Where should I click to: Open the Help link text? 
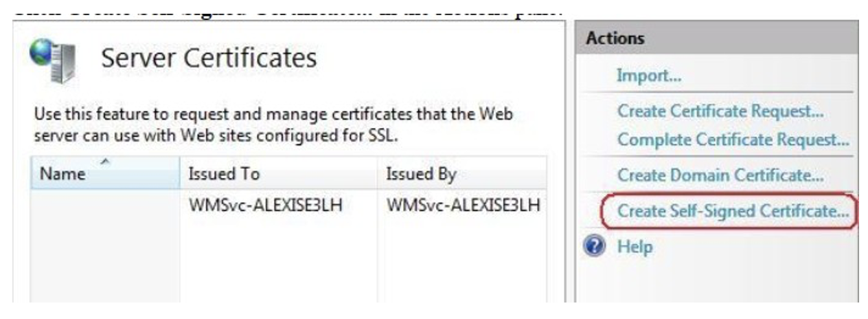(x=635, y=246)
